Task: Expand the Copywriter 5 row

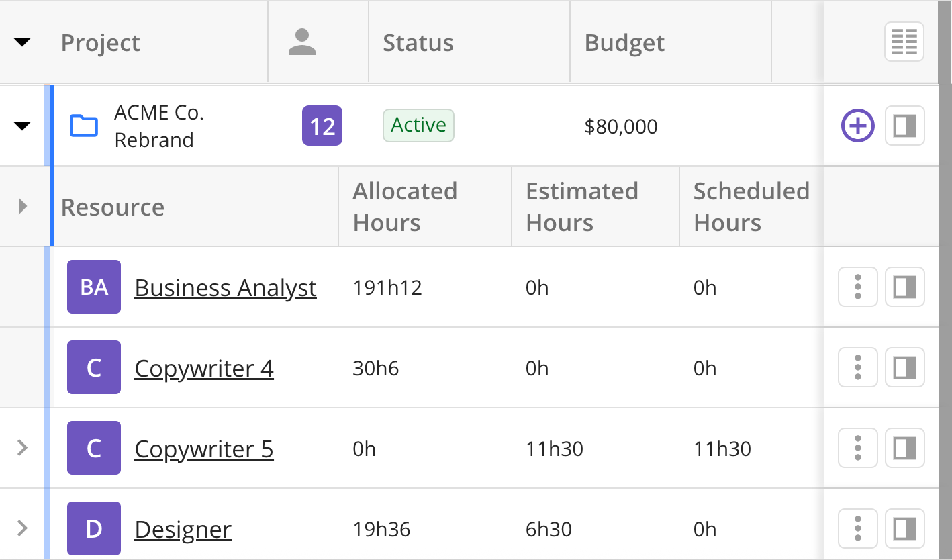Action: pos(22,447)
